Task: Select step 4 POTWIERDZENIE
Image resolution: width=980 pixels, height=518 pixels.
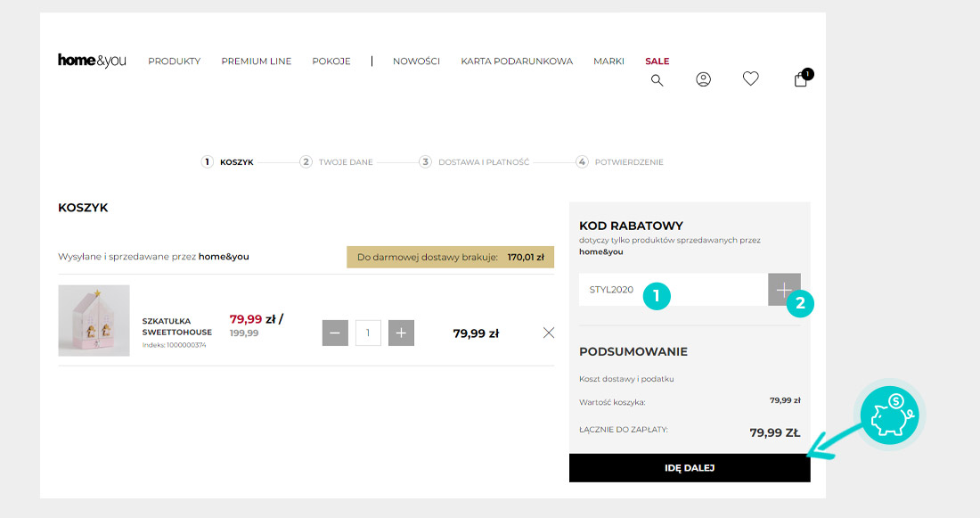Action: 619,162
